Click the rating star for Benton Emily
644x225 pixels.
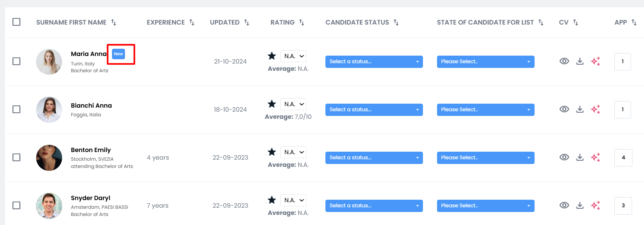pos(272,152)
